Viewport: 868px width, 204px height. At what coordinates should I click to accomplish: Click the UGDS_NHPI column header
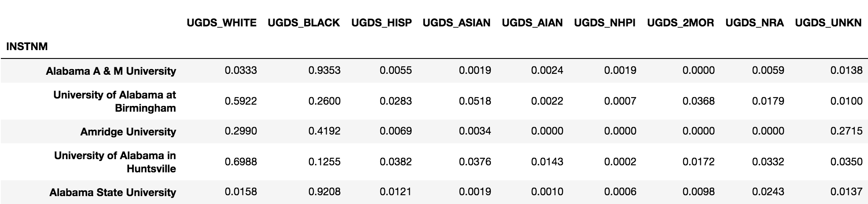605,23
